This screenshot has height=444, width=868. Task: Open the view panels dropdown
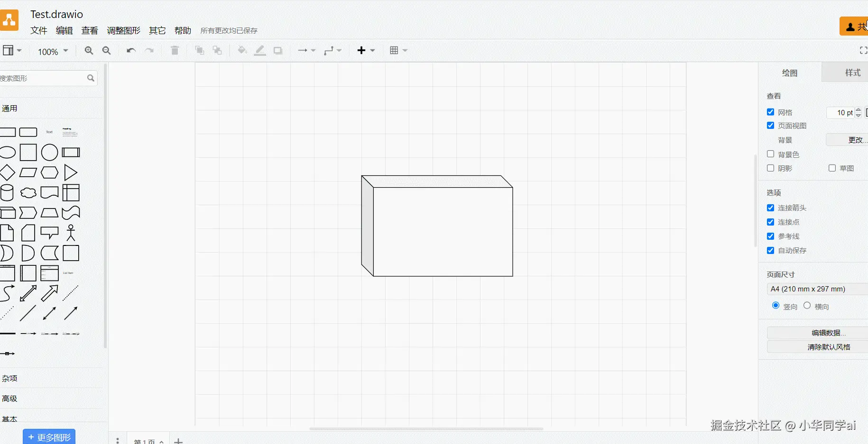[12, 50]
